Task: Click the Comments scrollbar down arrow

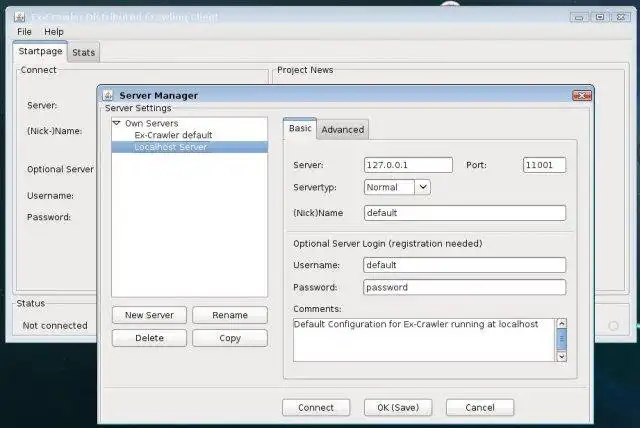Action: (562, 356)
